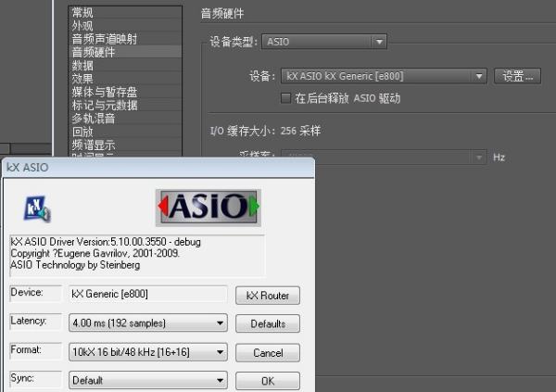Open the Sync Default dropdown
The width and height of the screenshot is (556, 392).
pyautogui.click(x=148, y=380)
